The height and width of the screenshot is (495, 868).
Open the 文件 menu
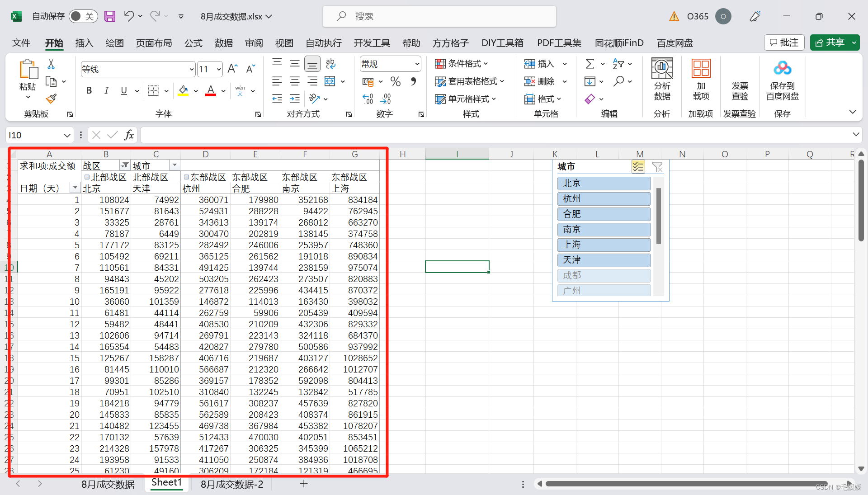coord(21,43)
